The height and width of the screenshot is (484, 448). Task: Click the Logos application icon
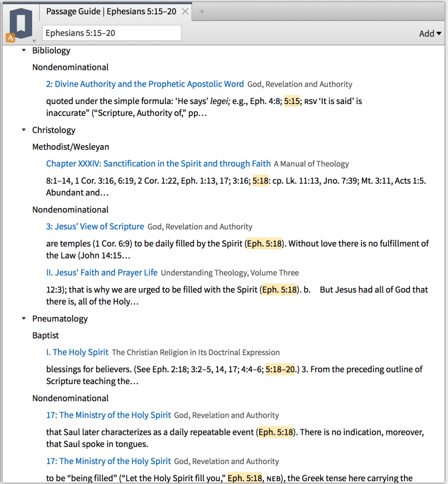pos(20,23)
